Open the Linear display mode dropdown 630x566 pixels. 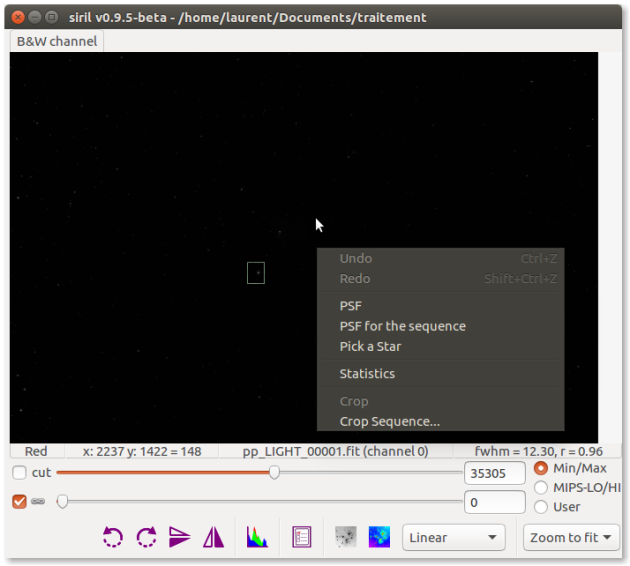(x=453, y=537)
